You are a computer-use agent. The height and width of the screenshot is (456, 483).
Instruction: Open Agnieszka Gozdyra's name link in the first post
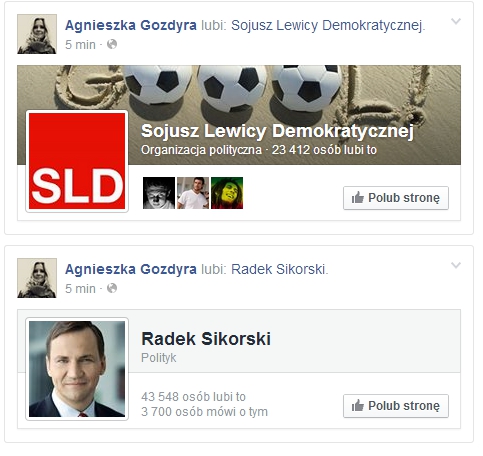[131, 25]
